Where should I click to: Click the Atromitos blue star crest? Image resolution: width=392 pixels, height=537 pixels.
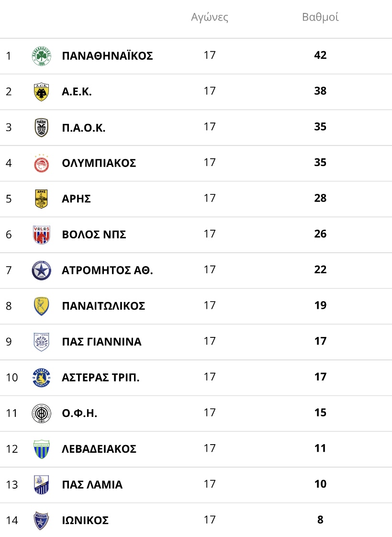click(42, 270)
